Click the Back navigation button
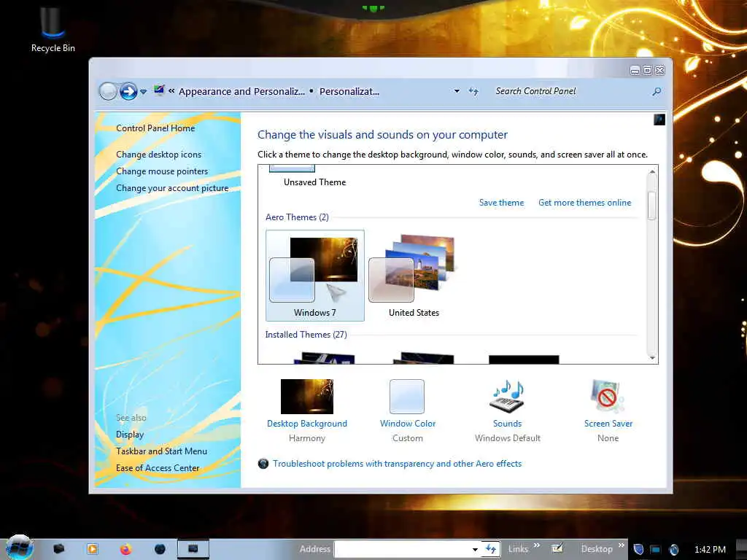Screen dimensions: 747x560 pos(108,91)
